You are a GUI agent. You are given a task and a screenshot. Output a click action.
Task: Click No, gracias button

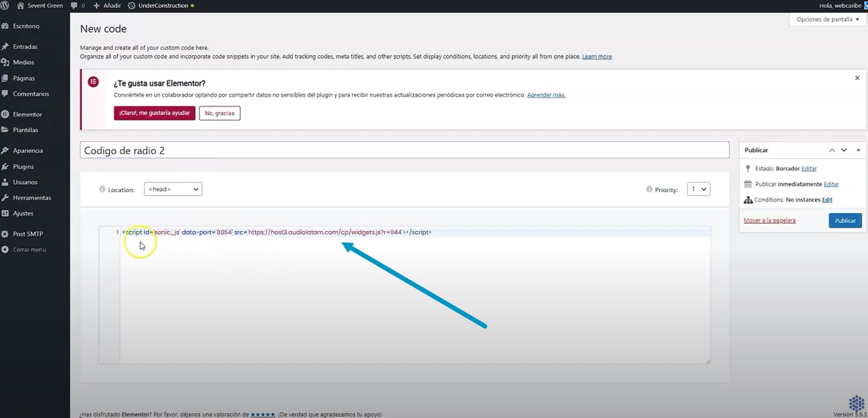click(x=220, y=113)
